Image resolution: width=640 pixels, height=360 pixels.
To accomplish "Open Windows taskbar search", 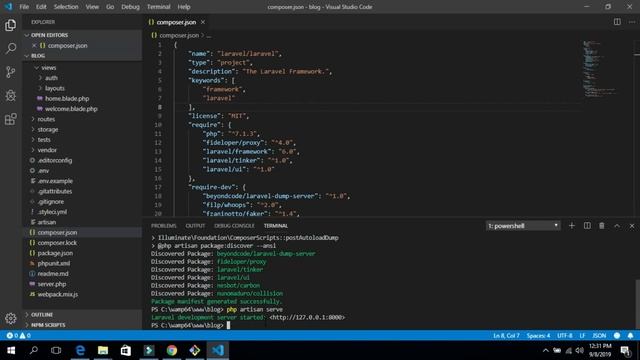I will click(x=34, y=350).
